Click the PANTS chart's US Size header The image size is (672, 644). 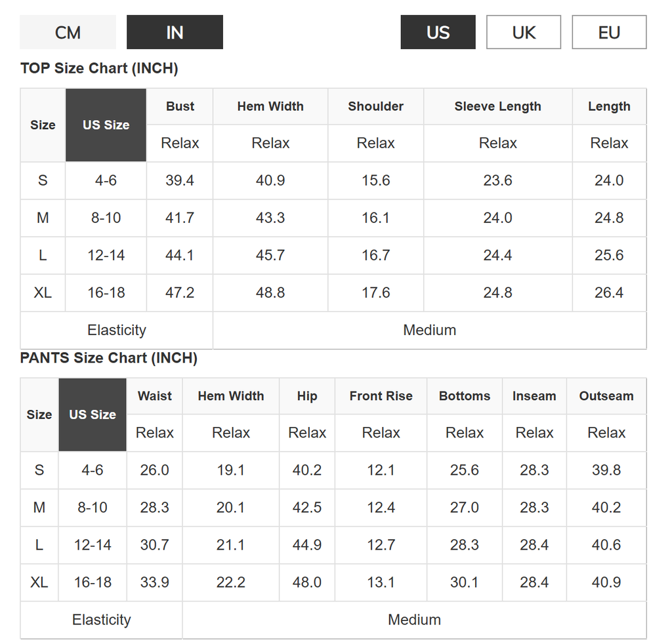pos(93,414)
